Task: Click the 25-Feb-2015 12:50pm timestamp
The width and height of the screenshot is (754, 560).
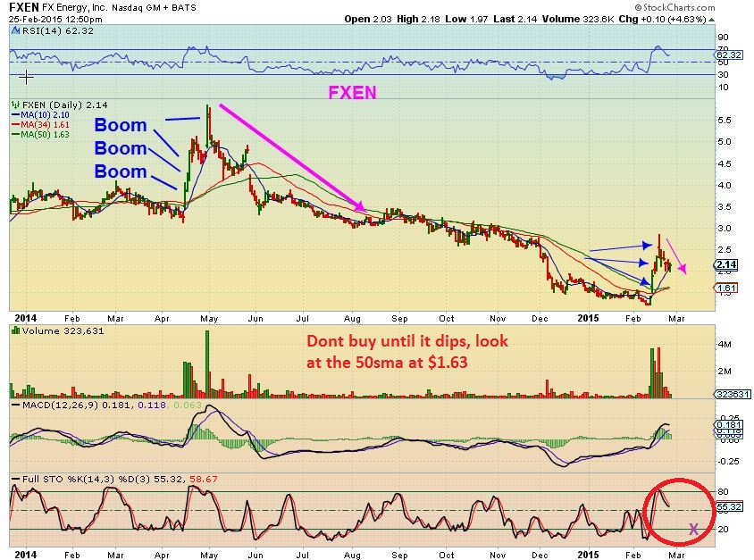Action: [55, 20]
